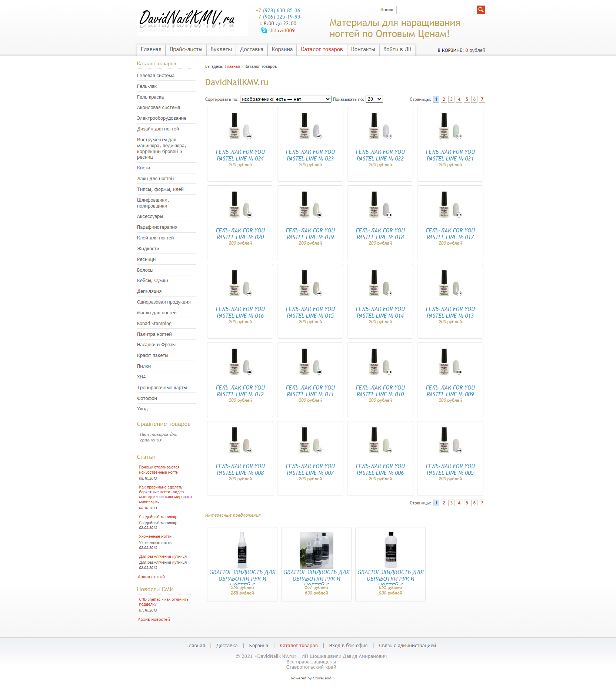Open the Дизайн для ногтей category
Screen dimensions: 616x689
click(x=158, y=129)
